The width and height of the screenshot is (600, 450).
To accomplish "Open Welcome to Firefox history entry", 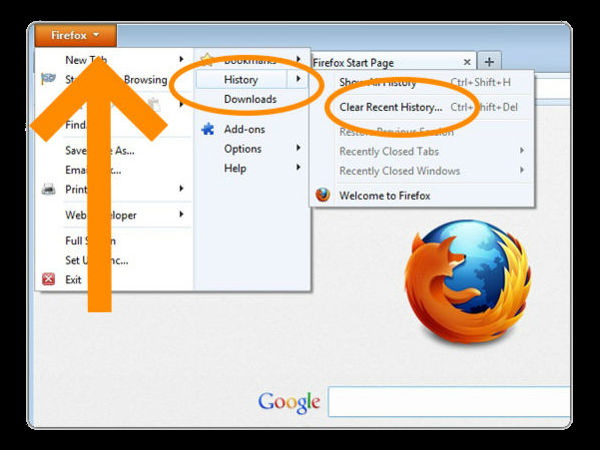I will [x=385, y=196].
